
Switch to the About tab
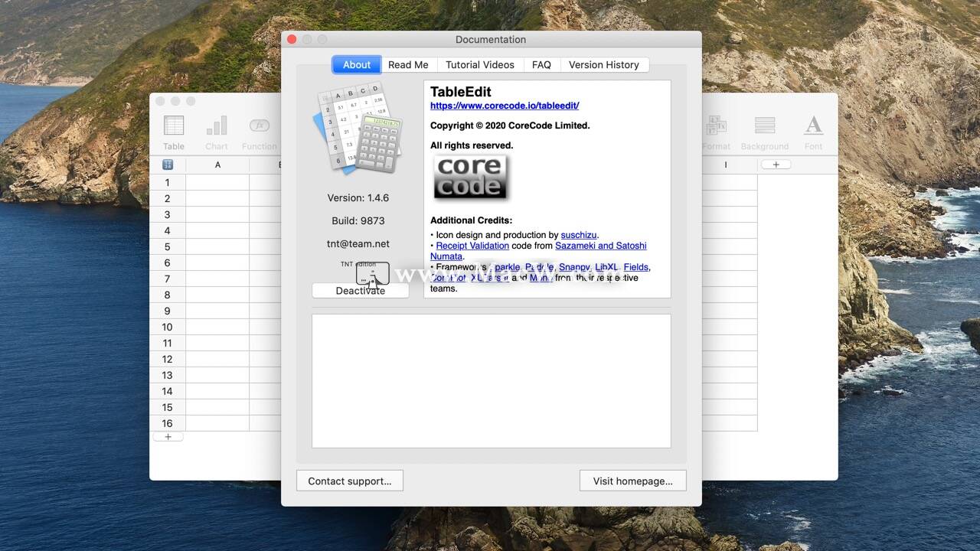click(356, 65)
